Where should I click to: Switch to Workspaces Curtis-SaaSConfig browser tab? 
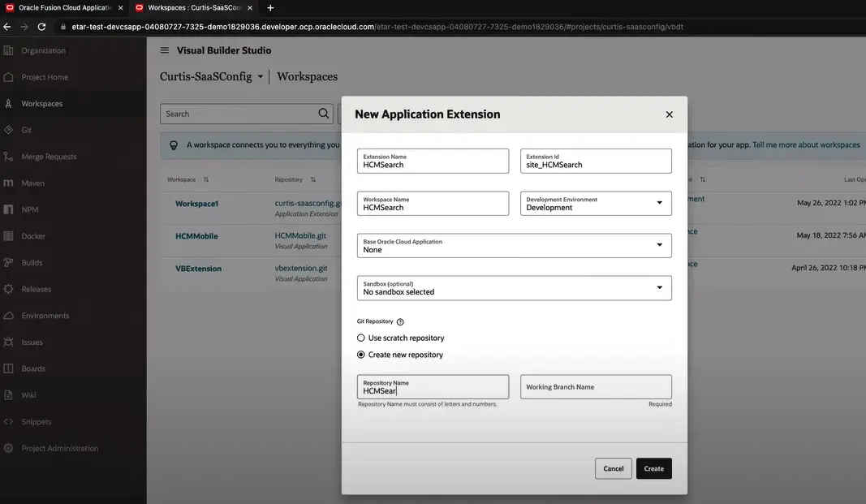pyautogui.click(x=194, y=8)
